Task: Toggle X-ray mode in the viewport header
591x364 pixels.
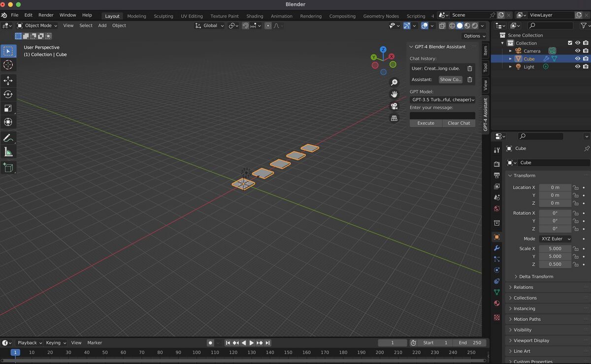Action: tap(442, 26)
